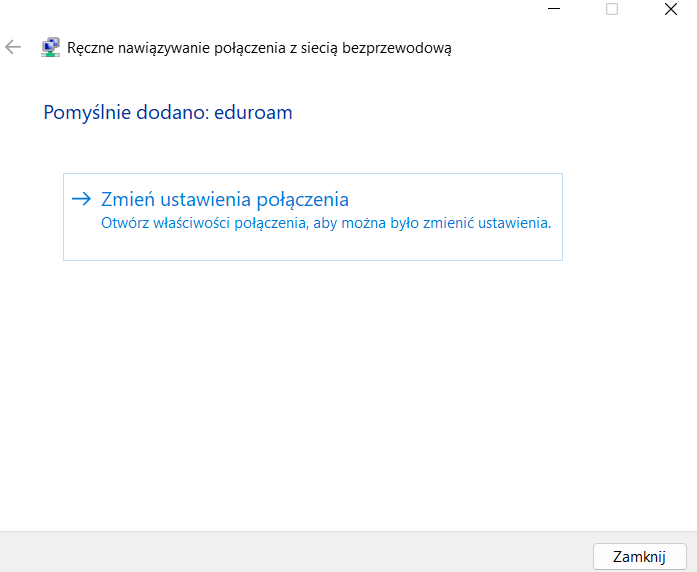Minimize the wizard window
This screenshot has height=572, width=697.
point(554,9)
